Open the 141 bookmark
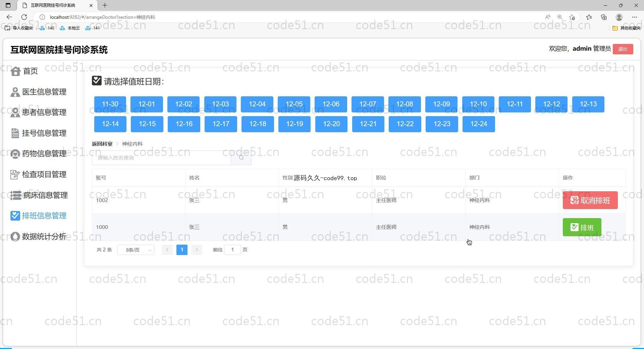 click(x=93, y=28)
